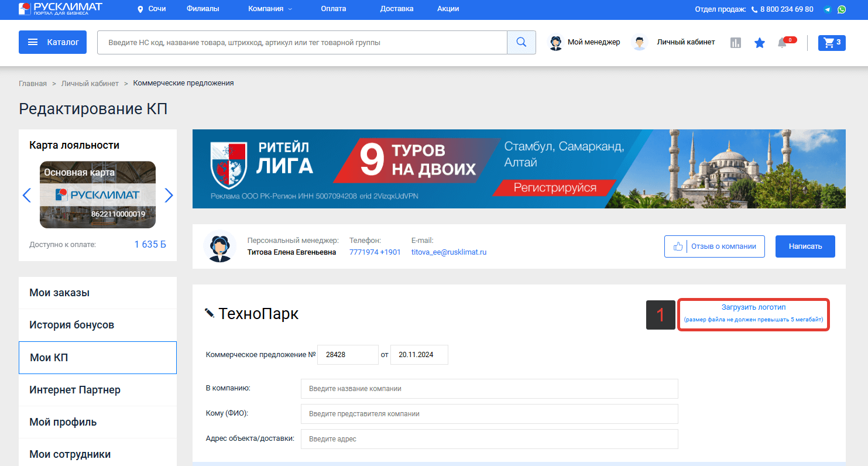Click email titova_ee@rusklimat.ru
The width and height of the screenshot is (868, 466).
pos(449,252)
